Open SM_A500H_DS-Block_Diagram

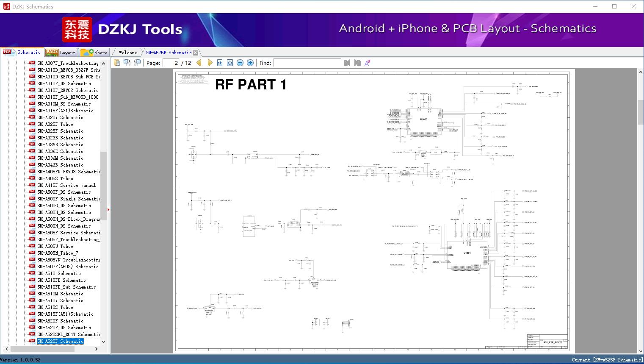(69, 219)
